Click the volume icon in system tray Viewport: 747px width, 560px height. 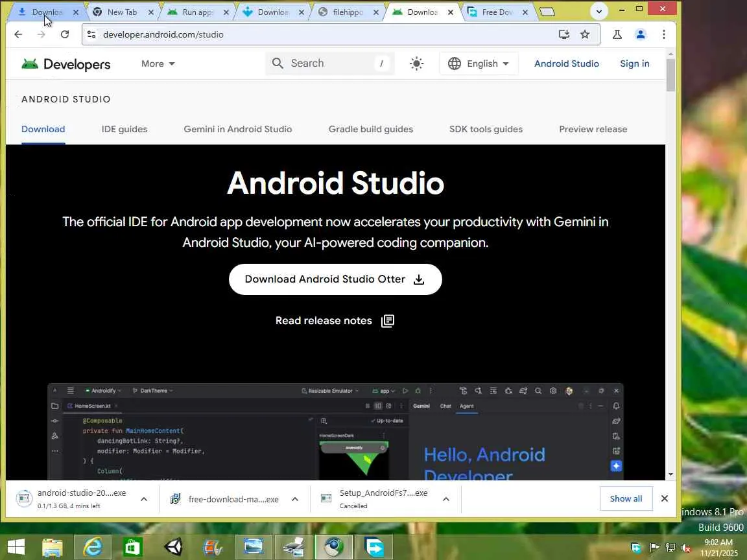(686, 548)
